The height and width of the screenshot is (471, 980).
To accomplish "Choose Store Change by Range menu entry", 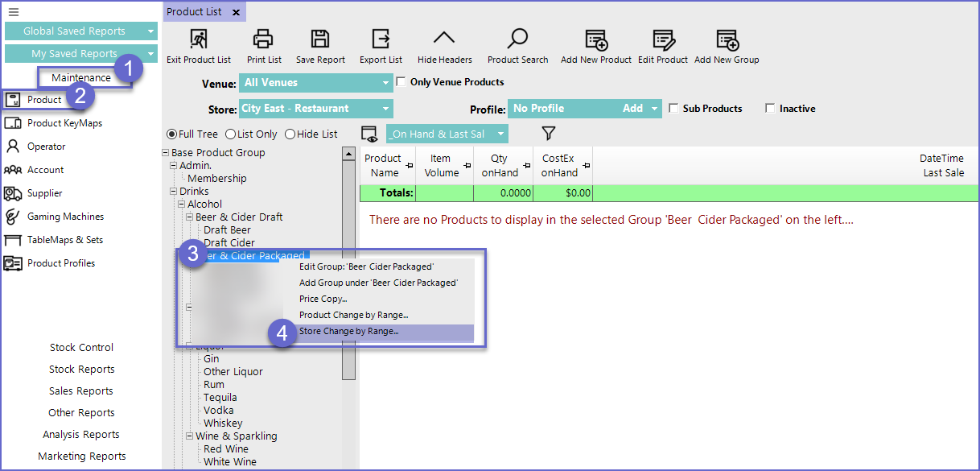I will point(348,332).
